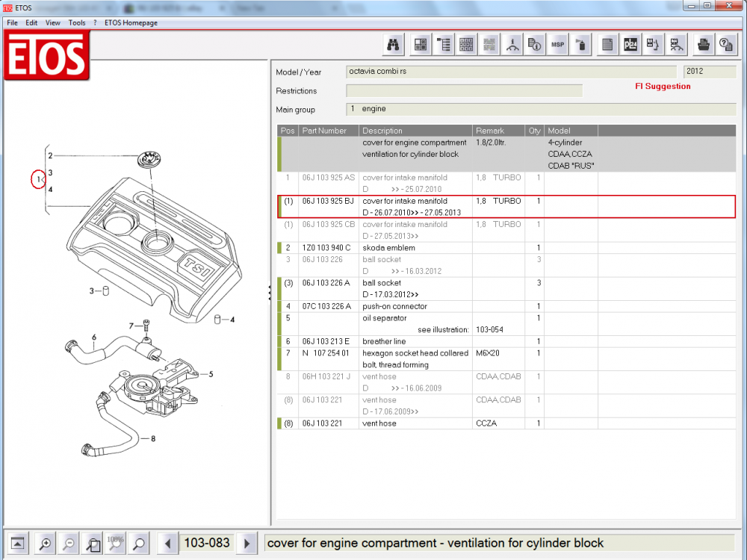
Task: Click the Qty column header
Action: click(x=535, y=131)
